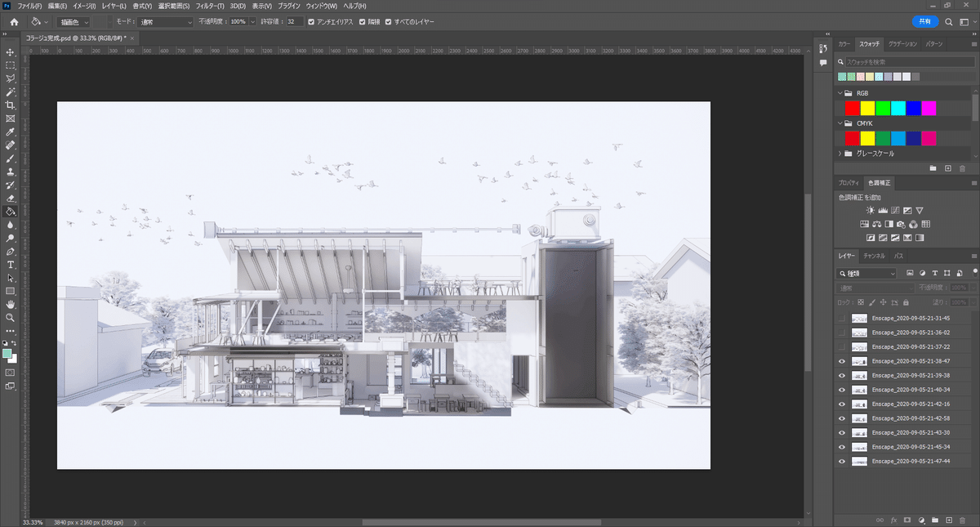Select the Eyedropper tool
The image size is (980, 527).
click(11, 132)
